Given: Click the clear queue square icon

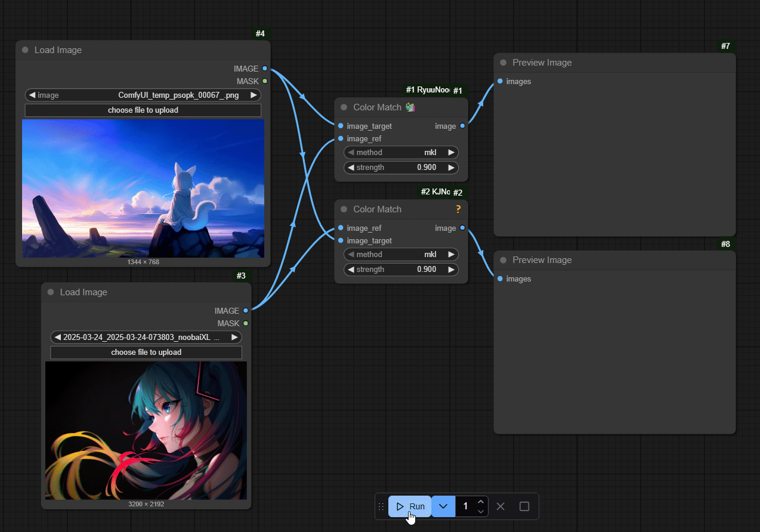Looking at the screenshot, I should click(524, 506).
